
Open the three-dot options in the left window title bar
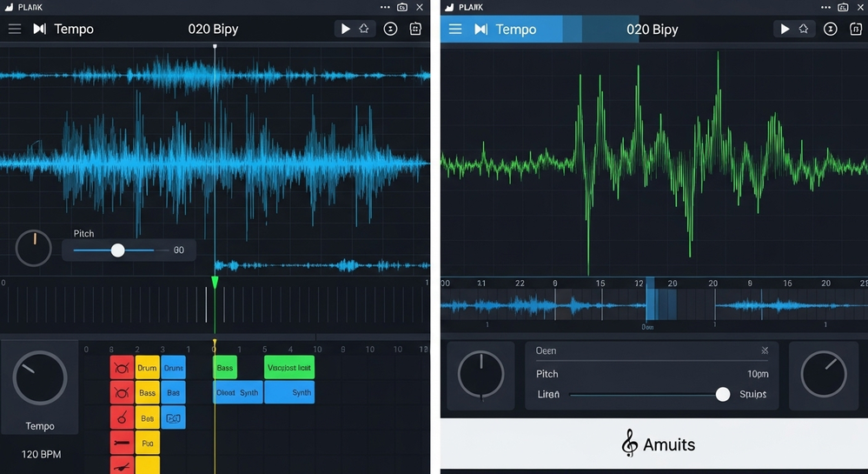385,7
